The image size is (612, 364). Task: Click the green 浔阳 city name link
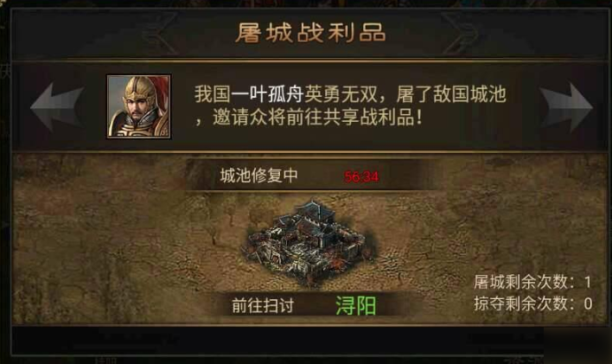pos(355,305)
